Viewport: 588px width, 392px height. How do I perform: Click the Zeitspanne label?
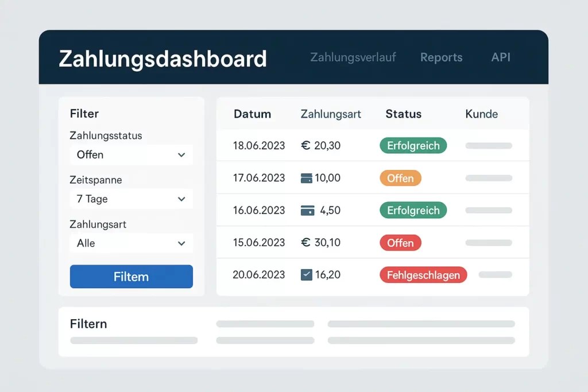pyautogui.click(x=96, y=180)
